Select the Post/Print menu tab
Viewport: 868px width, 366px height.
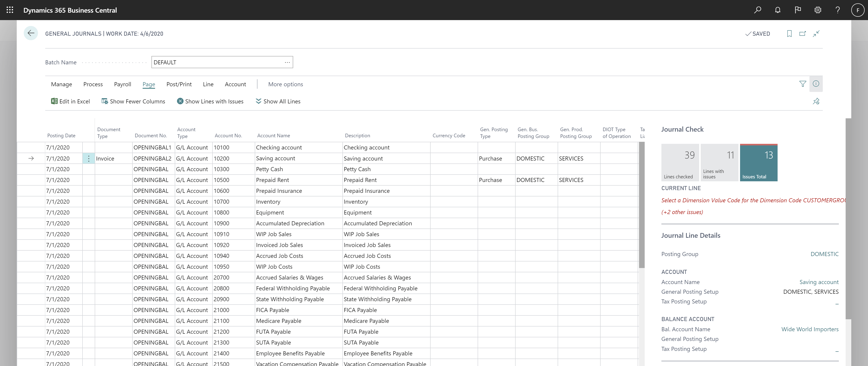coord(179,84)
